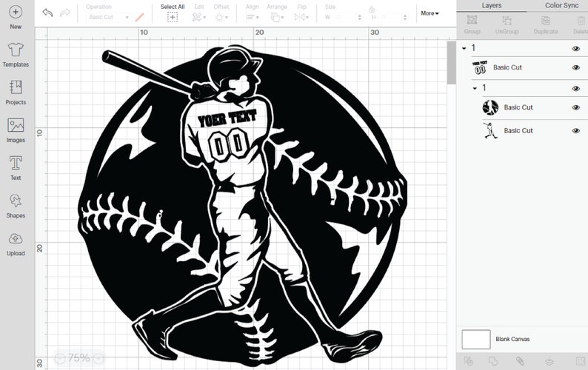Click the canvas vertical scrollbar

452,63
